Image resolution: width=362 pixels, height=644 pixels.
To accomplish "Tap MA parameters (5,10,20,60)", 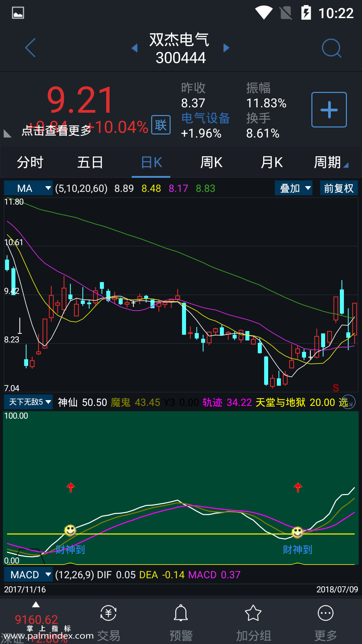I will click(x=81, y=188).
